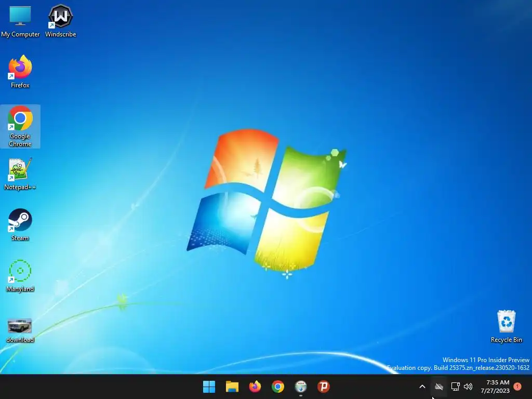Open the red P app in taskbar
The height and width of the screenshot is (399, 532).
pyautogui.click(x=324, y=387)
